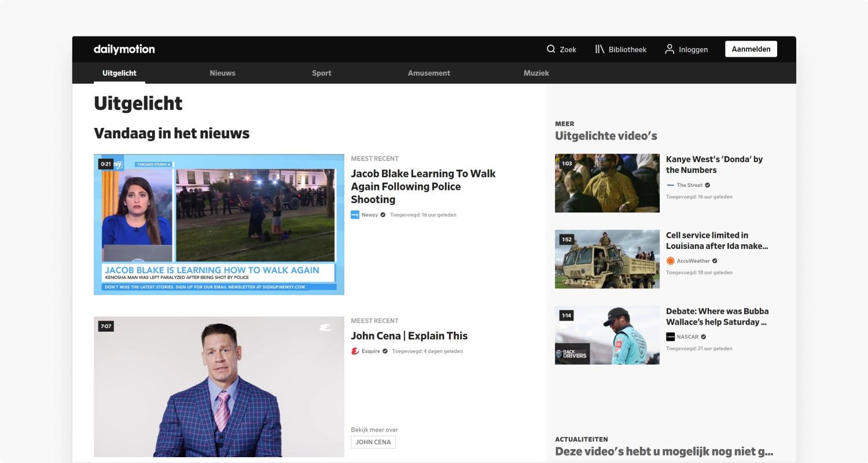Click the Esquire channel avatar
The height and width of the screenshot is (463, 868).
355,351
